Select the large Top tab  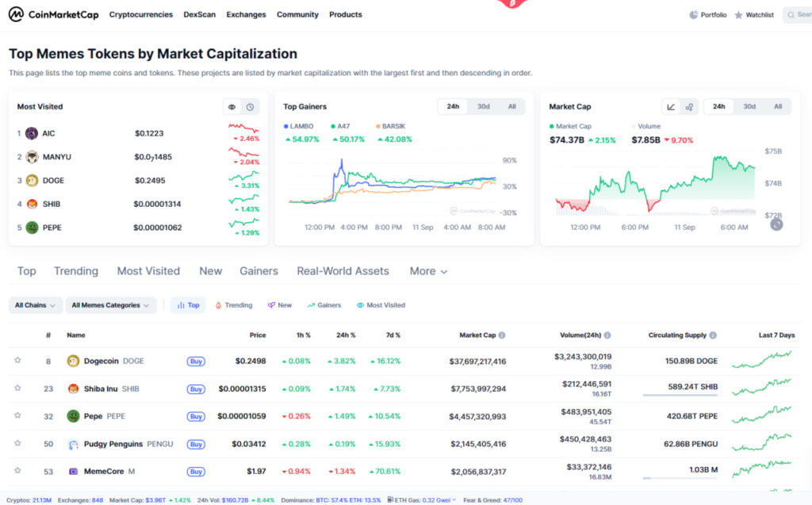click(x=26, y=271)
